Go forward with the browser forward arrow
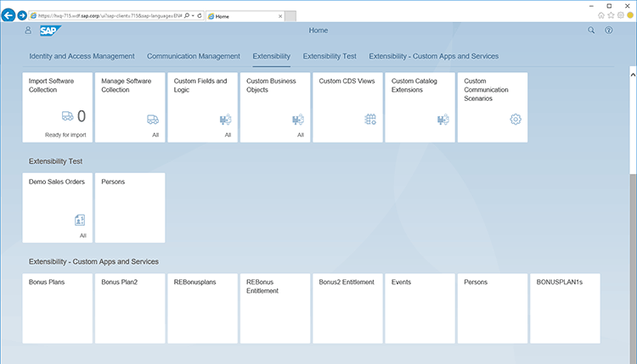The width and height of the screenshot is (637, 364). (22, 15)
